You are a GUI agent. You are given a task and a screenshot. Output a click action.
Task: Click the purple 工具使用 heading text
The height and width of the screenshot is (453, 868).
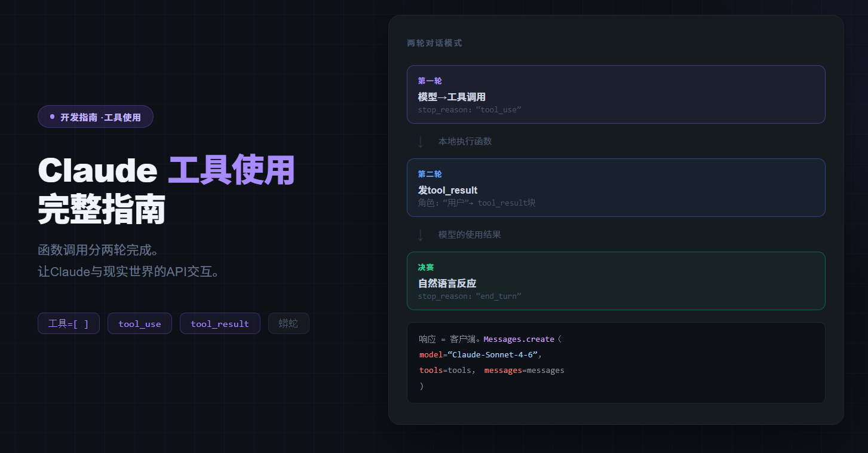232,170
